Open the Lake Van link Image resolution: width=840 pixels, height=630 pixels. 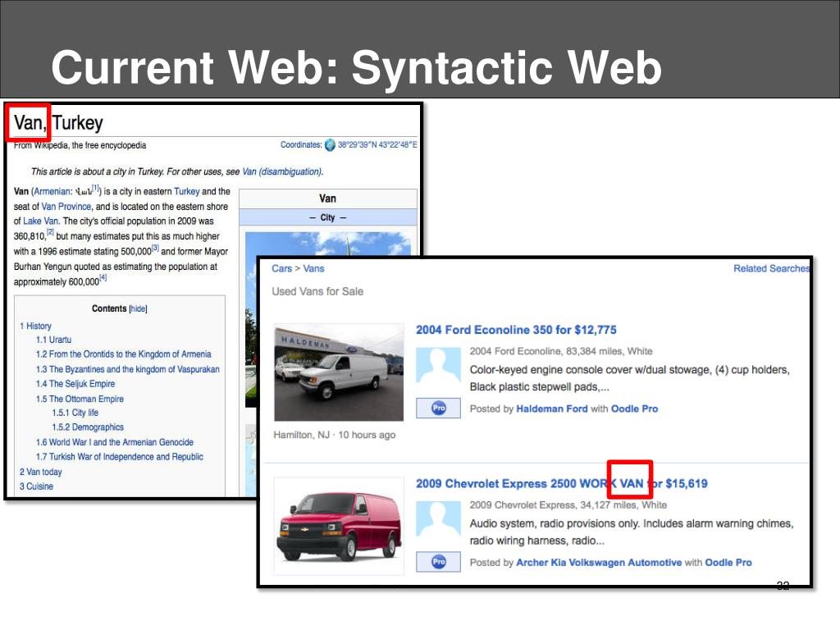(x=41, y=221)
